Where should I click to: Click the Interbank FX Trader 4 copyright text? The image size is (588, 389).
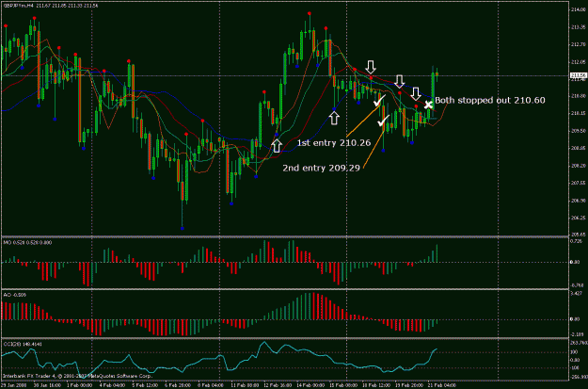pos(78,376)
